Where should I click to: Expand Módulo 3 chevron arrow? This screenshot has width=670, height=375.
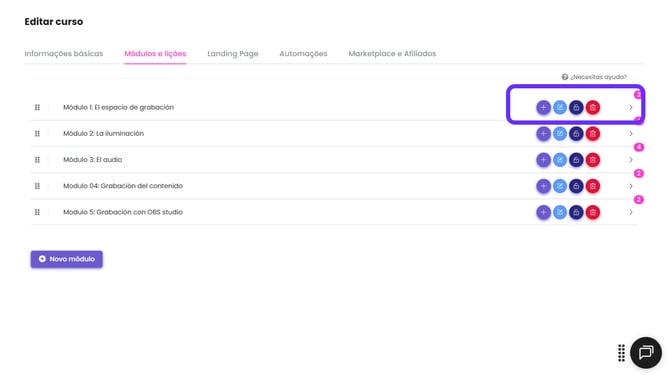631,160
